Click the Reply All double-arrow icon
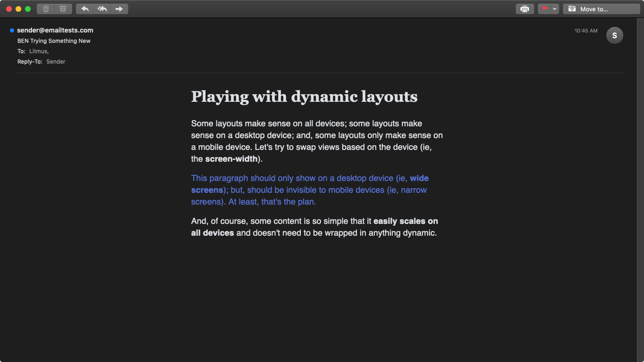644x362 pixels. click(x=102, y=9)
